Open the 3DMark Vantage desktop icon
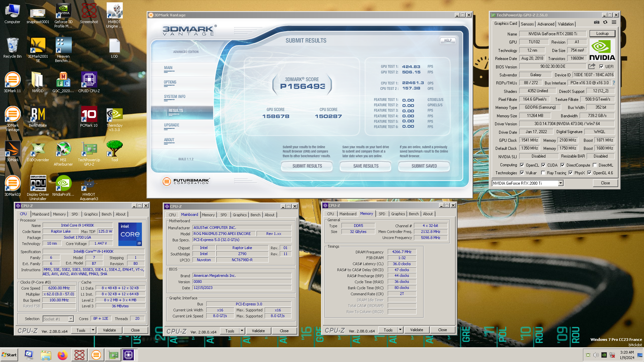This screenshot has width=644, height=362. (12, 118)
